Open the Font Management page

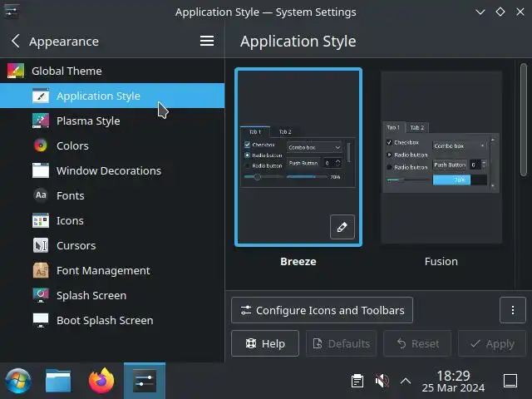112,270
